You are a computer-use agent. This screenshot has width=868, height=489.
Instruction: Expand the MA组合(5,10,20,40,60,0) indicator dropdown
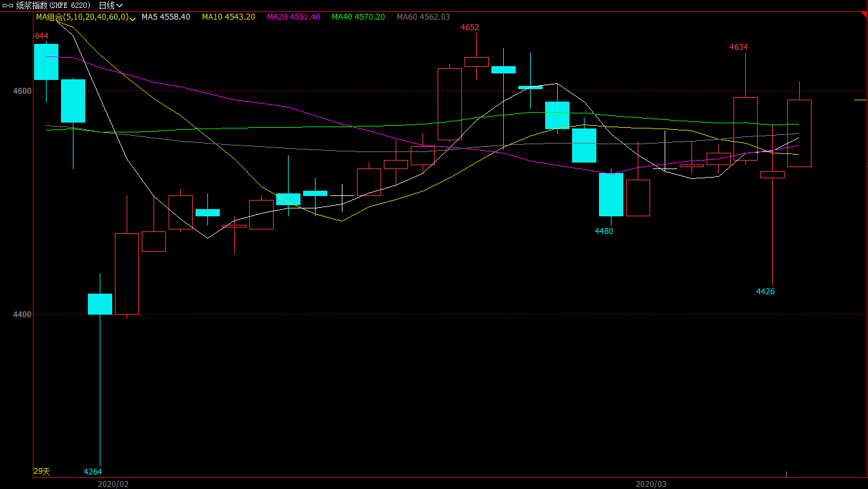tap(133, 18)
